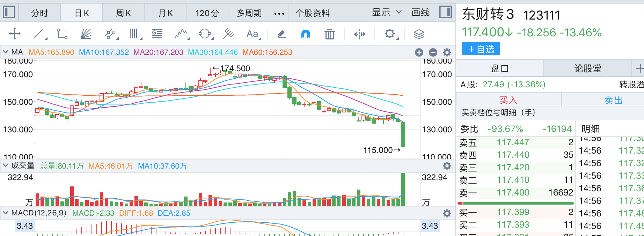The width and height of the screenshot is (644, 236).
Task: Toggle the right sidebar panel icon
Action: click(445, 12)
